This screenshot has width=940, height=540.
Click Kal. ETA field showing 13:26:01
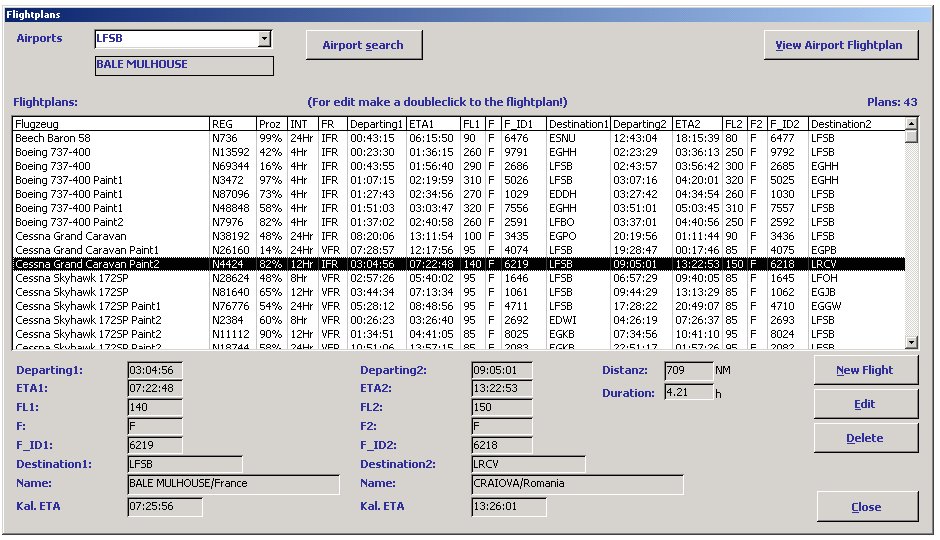pos(509,507)
